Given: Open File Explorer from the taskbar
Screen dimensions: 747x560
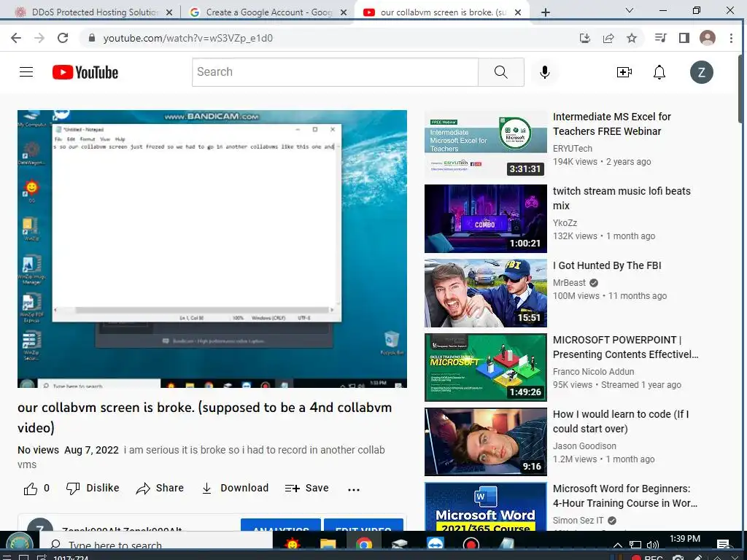Looking at the screenshot, I should pyautogui.click(x=328, y=544).
